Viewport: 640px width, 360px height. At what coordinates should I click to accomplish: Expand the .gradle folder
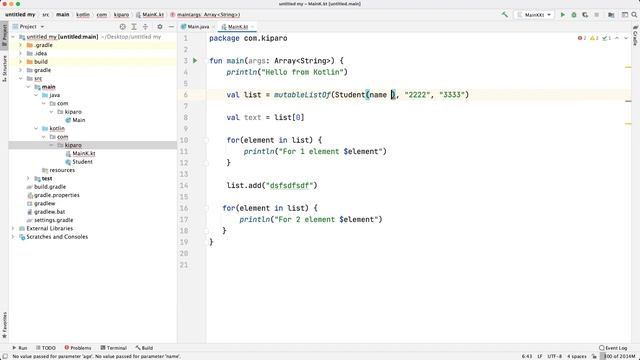[x=20, y=45]
